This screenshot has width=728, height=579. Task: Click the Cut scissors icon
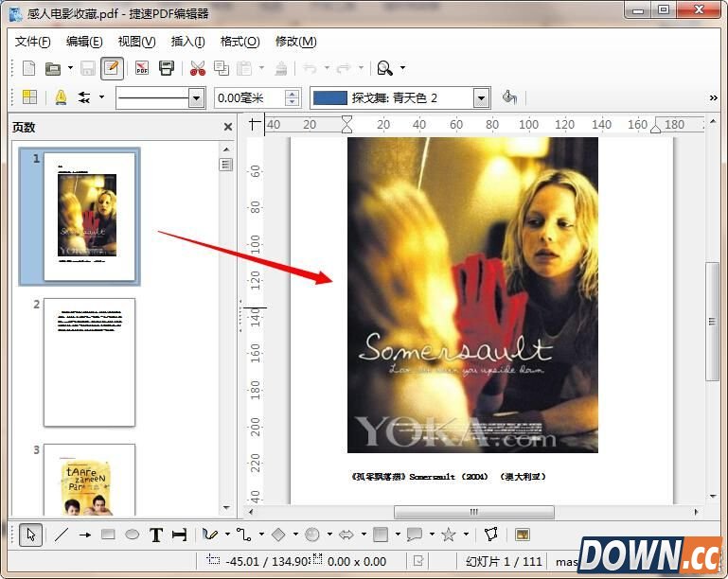click(197, 68)
